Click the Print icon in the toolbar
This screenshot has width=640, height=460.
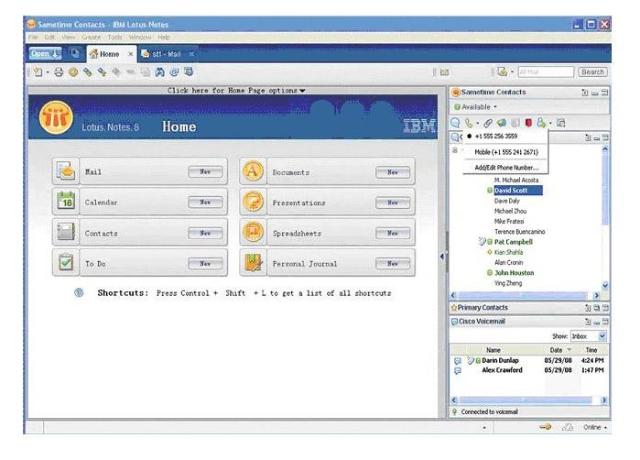[x=59, y=72]
